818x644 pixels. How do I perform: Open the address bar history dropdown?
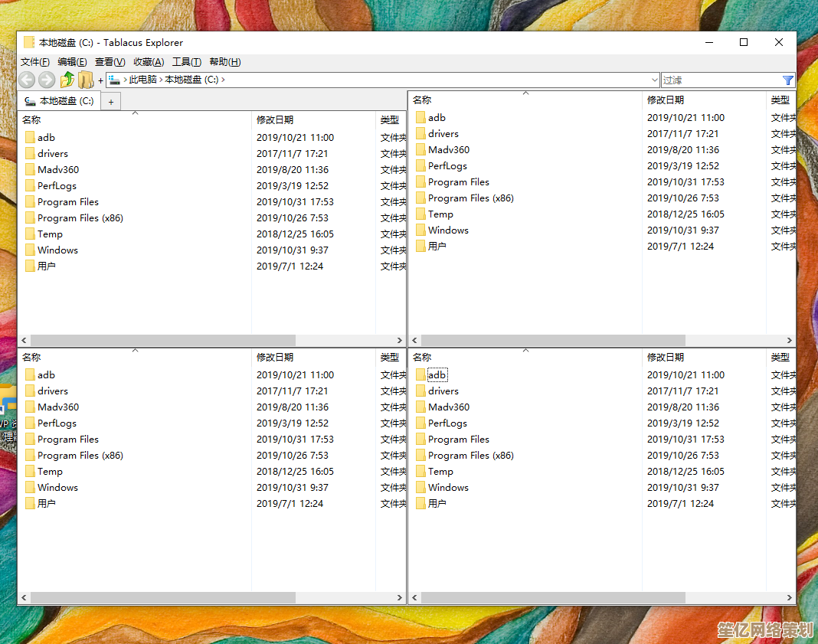pyautogui.click(x=653, y=80)
